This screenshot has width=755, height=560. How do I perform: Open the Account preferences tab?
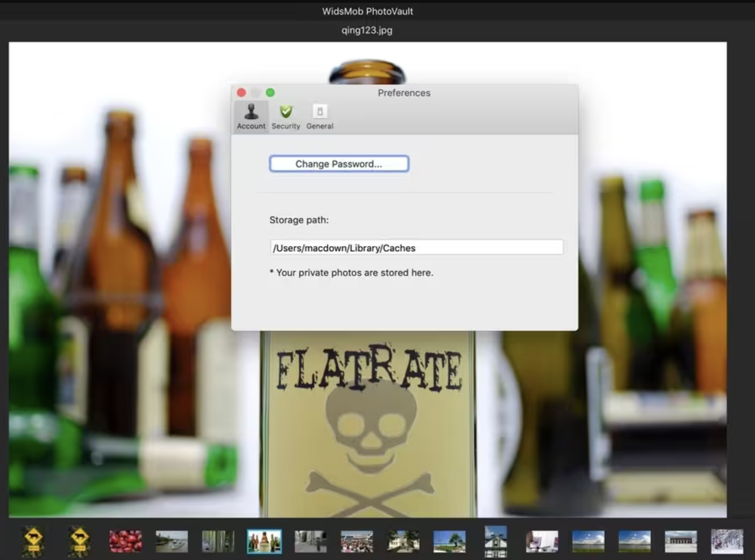[x=251, y=117]
